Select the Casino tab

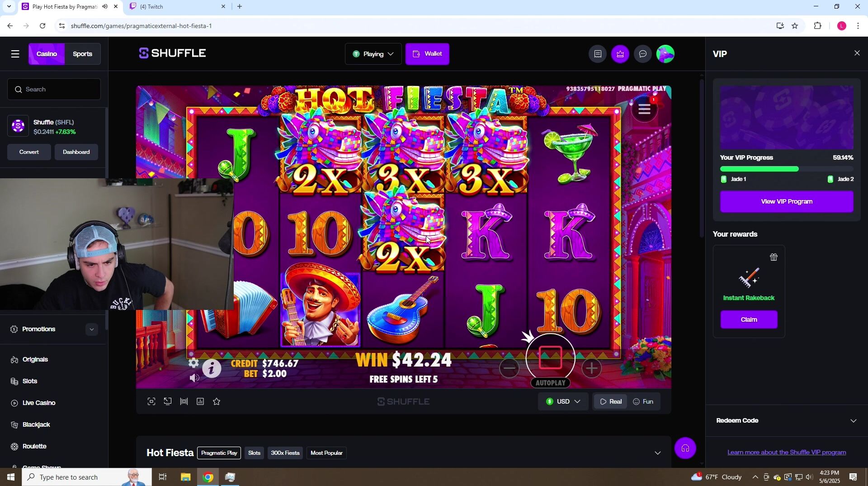tap(47, 54)
